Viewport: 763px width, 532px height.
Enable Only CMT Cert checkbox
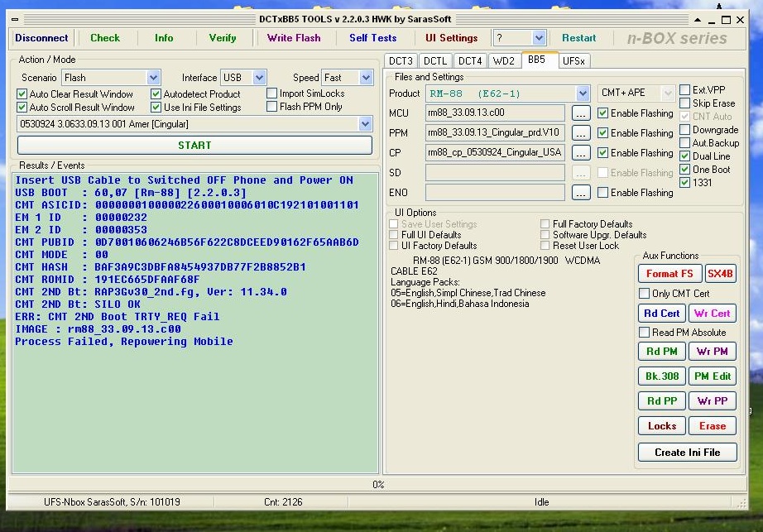pyautogui.click(x=645, y=293)
